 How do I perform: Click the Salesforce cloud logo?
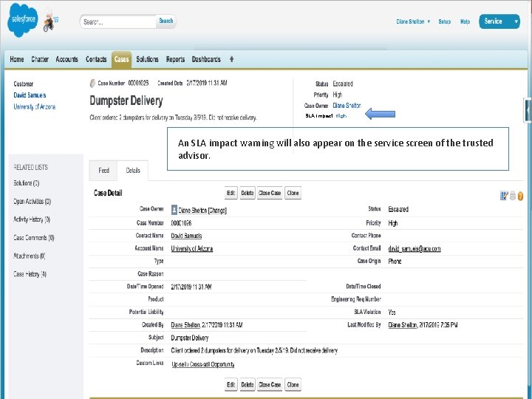tap(23, 21)
